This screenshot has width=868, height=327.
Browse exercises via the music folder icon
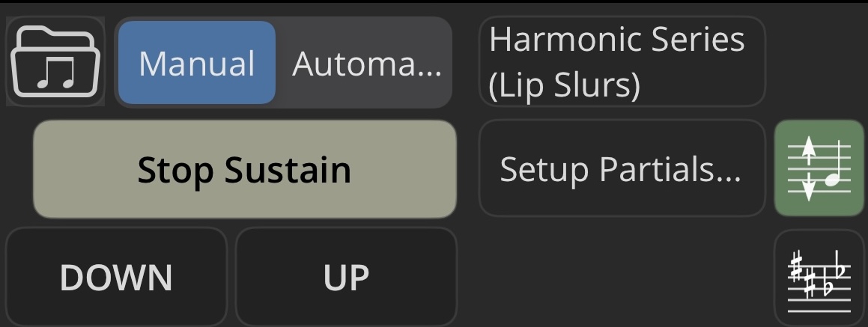pyautogui.click(x=55, y=61)
